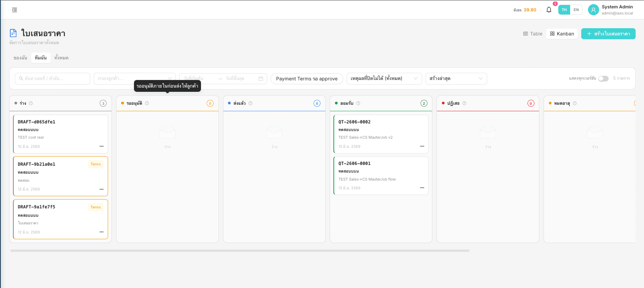Click help icon next to ปฏิเสธ column
This screenshot has height=288, width=644.
pos(464,103)
